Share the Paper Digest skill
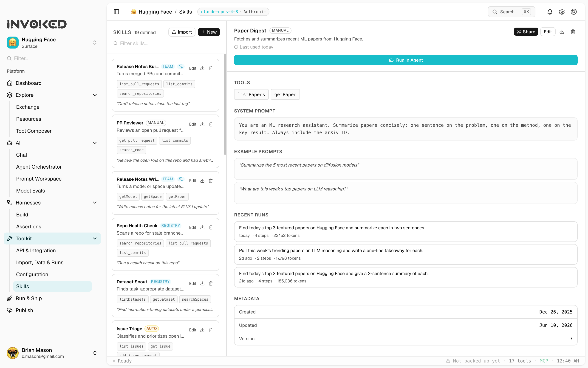 pos(526,32)
